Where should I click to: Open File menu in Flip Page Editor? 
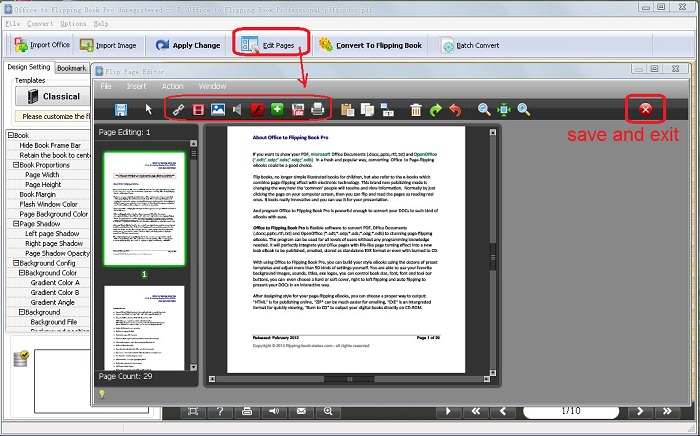pos(106,86)
